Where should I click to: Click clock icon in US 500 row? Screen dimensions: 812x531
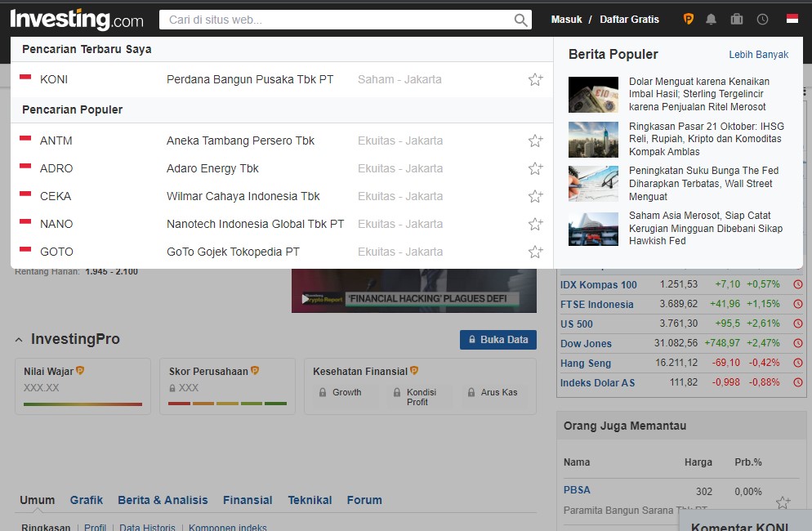tap(798, 324)
